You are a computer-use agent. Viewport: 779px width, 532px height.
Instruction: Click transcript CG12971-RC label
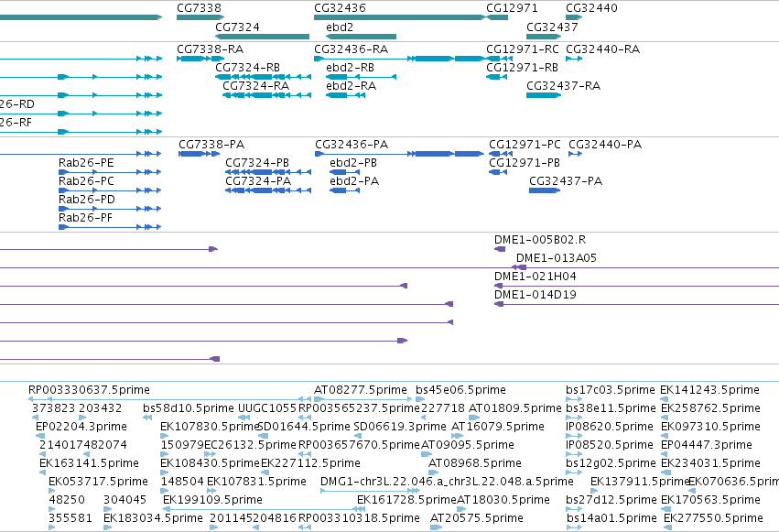click(523, 49)
